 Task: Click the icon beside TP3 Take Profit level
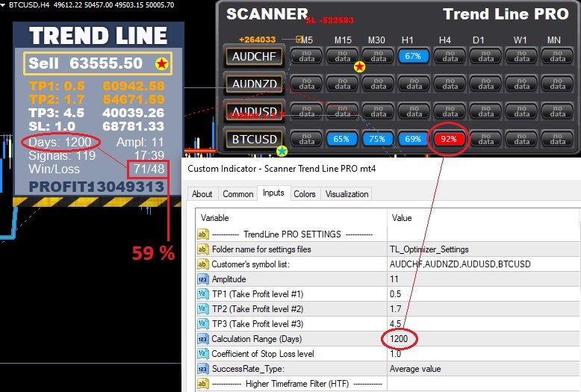tap(202, 324)
